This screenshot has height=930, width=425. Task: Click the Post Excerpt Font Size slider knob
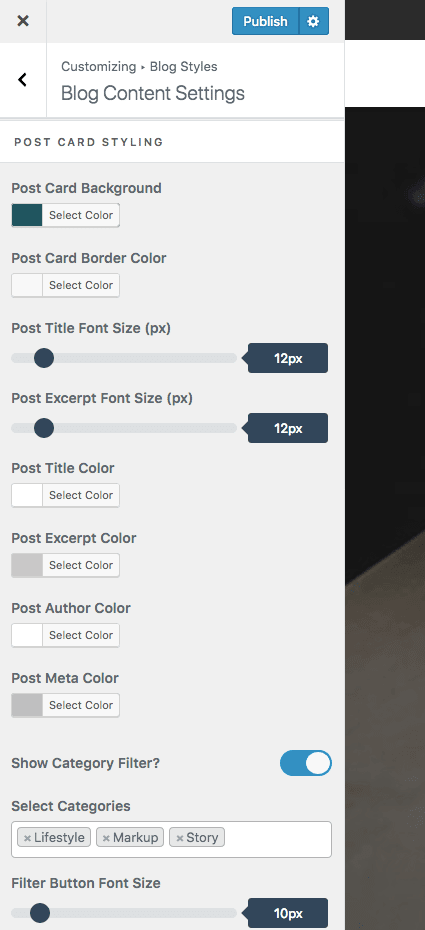pyautogui.click(x=44, y=428)
